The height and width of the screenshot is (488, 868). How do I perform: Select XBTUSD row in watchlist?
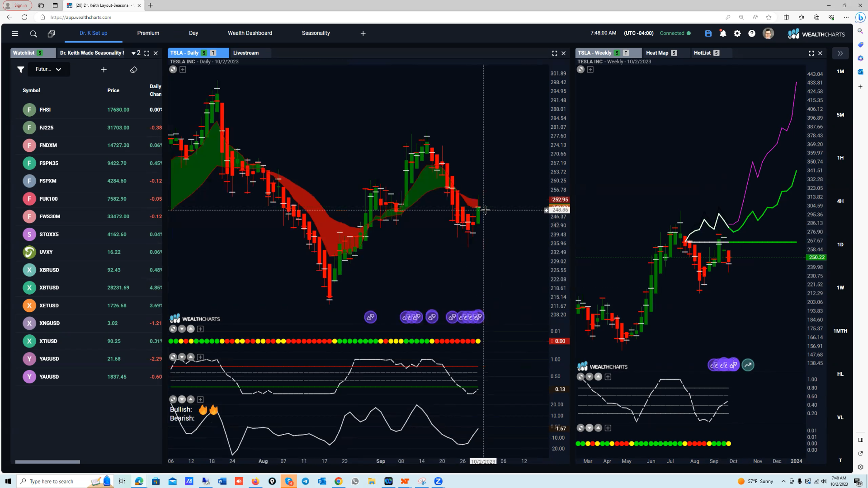click(86, 288)
